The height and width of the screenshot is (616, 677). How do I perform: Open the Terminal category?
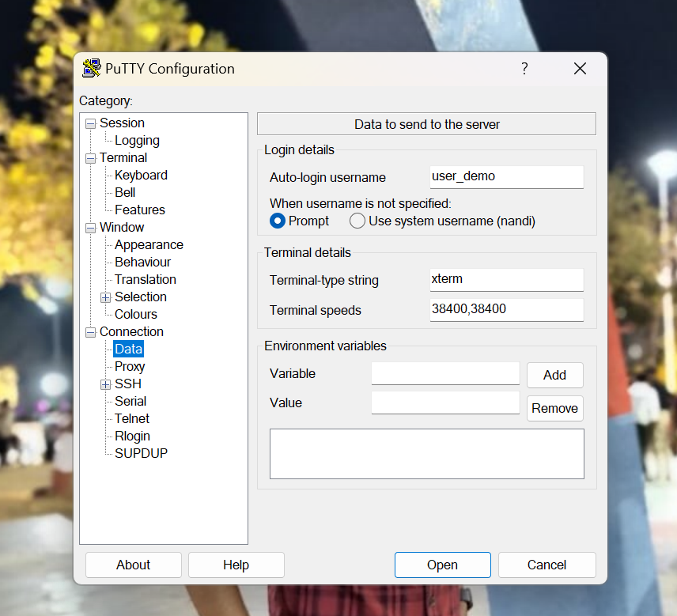(x=123, y=157)
